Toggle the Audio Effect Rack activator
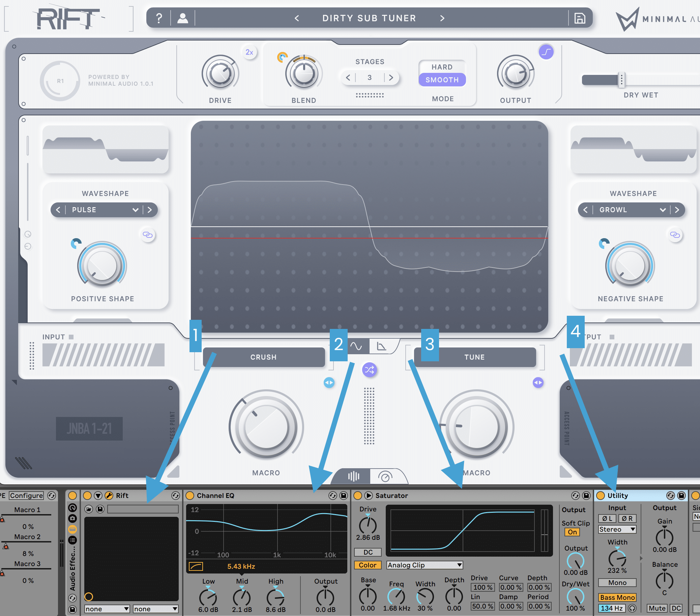The height and width of the screenshot is (616, 700). tap(72, 496)
